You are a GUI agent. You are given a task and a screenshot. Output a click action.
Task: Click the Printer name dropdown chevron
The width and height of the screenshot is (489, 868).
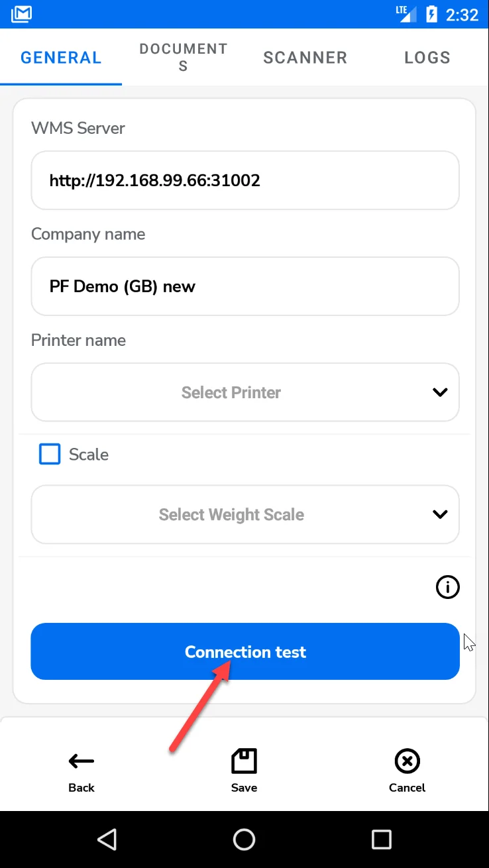click(440, 392)
